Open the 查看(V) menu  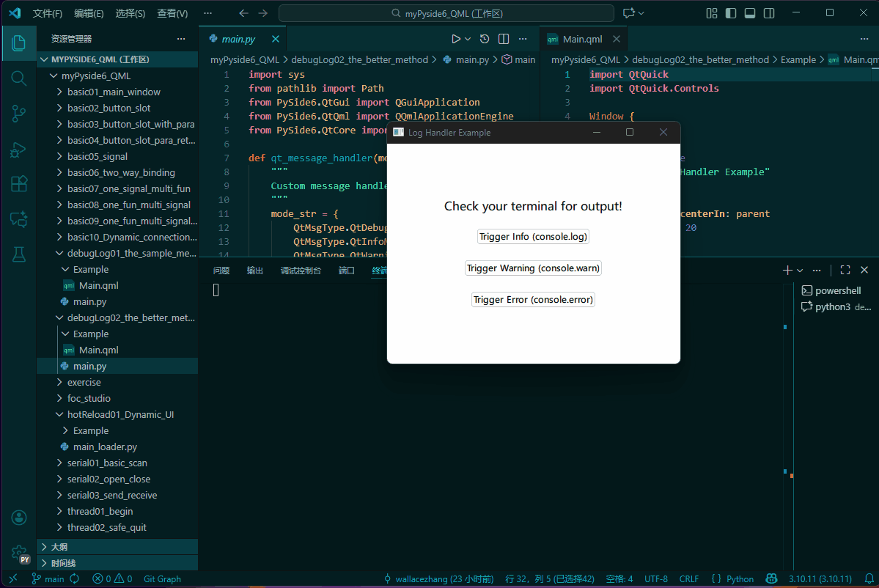(172, 13)
